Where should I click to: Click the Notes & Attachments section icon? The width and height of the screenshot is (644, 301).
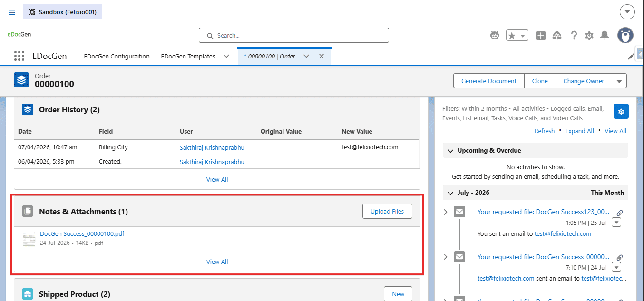click(x=28, y=211)
